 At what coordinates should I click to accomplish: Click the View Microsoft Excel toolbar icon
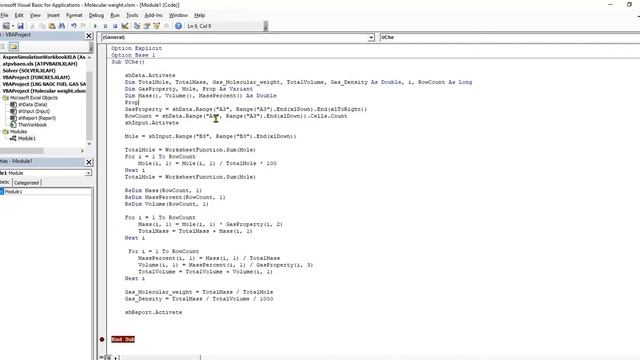pos(6,26)
